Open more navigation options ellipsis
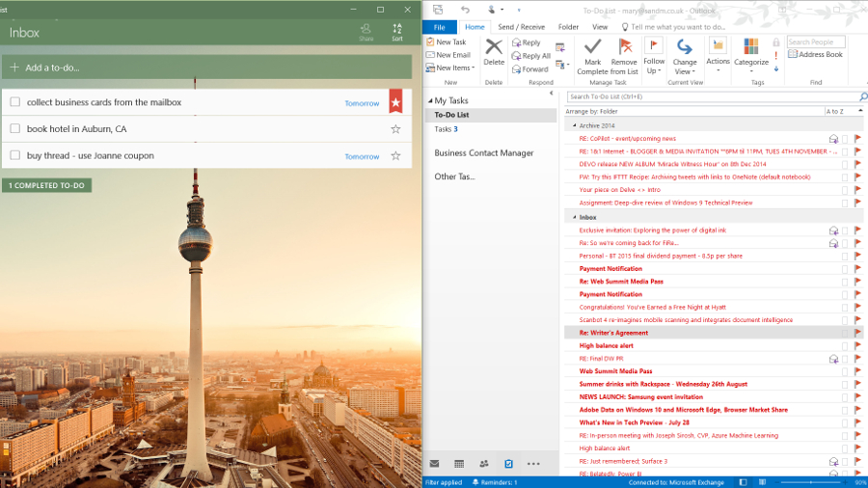This screenshot has height=488, width=868. (x=533, y=464)
